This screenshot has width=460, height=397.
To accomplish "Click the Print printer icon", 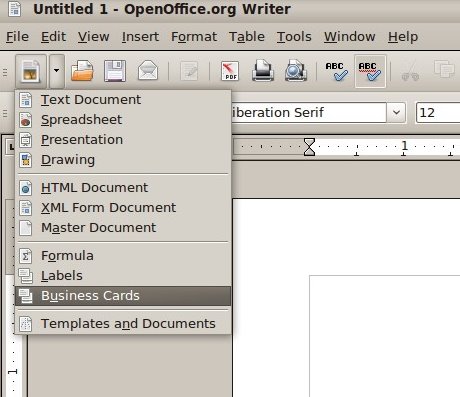I will point(263,71).
